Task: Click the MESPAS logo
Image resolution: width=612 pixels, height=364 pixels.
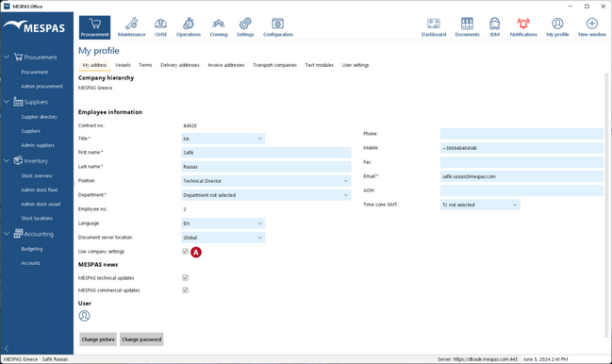Action: tap(34, 27)
